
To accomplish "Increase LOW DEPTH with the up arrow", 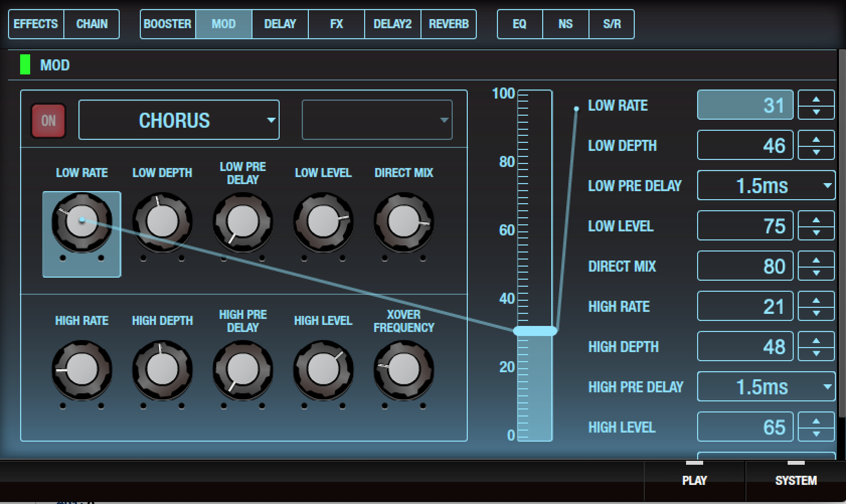I will (x=816, y=140).
